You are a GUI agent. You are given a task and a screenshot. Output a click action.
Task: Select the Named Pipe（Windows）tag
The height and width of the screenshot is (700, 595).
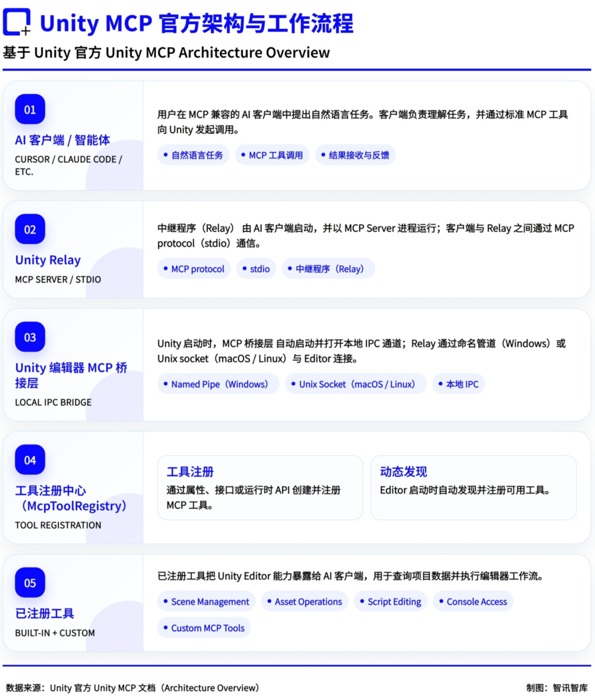218,384
